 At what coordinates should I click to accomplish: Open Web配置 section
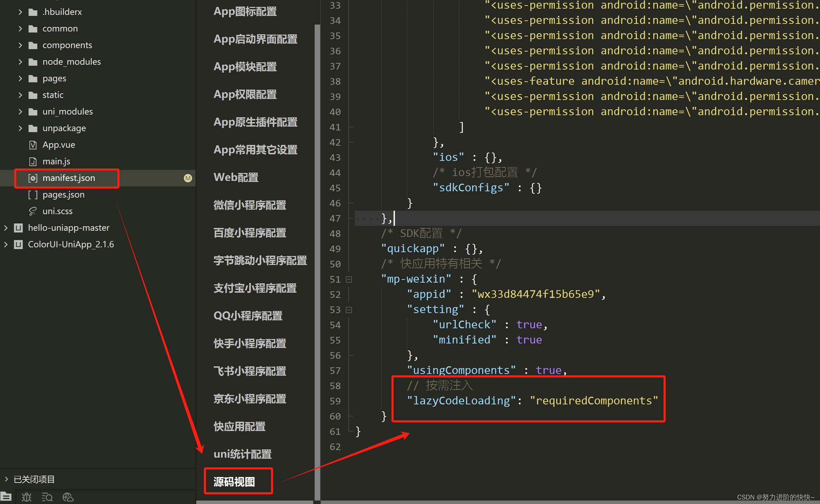point(236,177)
